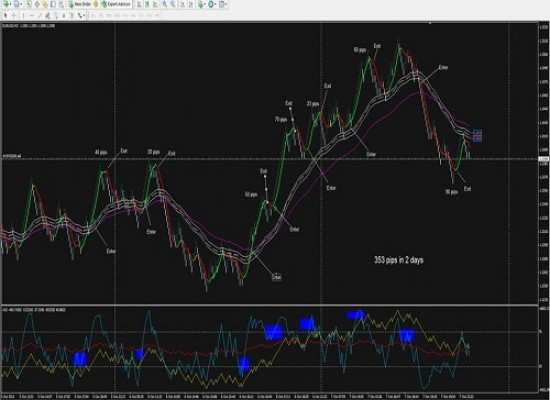Image resolution: width=550 pixels, height=400 pixels.
Task: Select the Text tool
Action: click(x=63, y=15)
